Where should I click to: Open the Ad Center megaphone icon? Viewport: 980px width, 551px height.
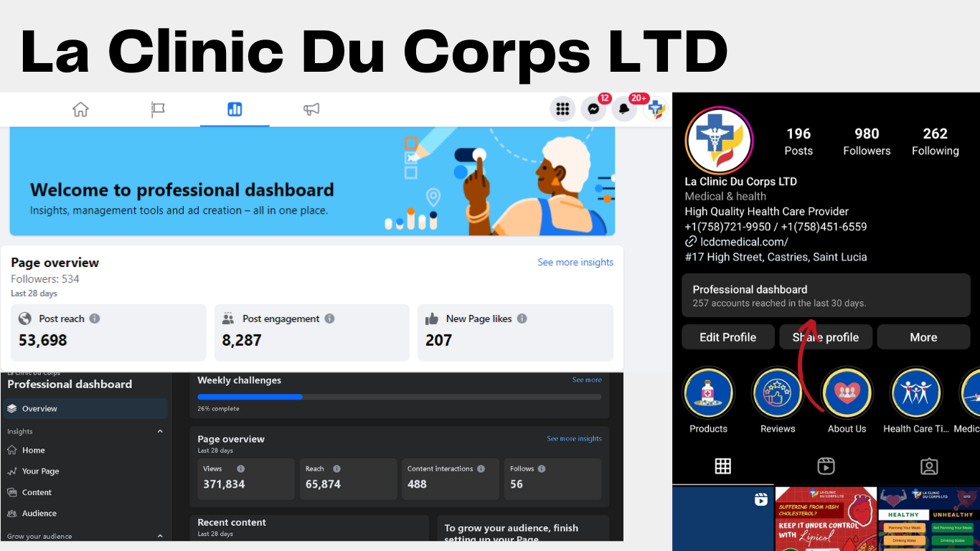[x=311, y=110]
